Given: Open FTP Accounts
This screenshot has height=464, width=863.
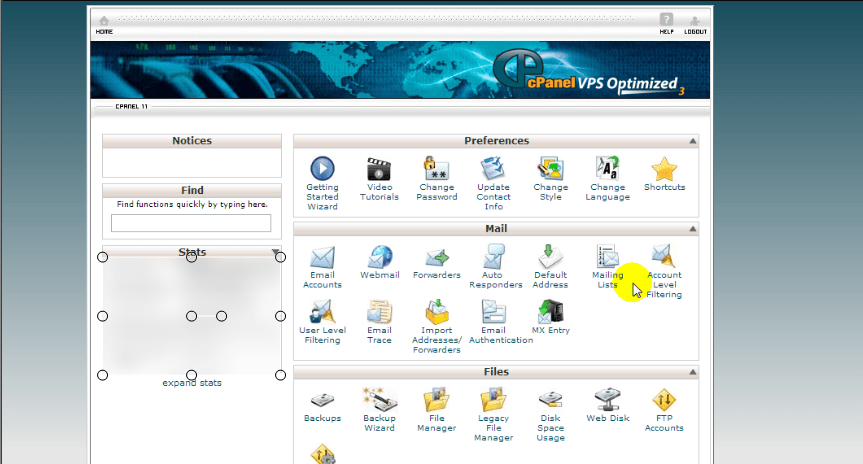Looking at the screenshot, I should [x=664, y=400].
